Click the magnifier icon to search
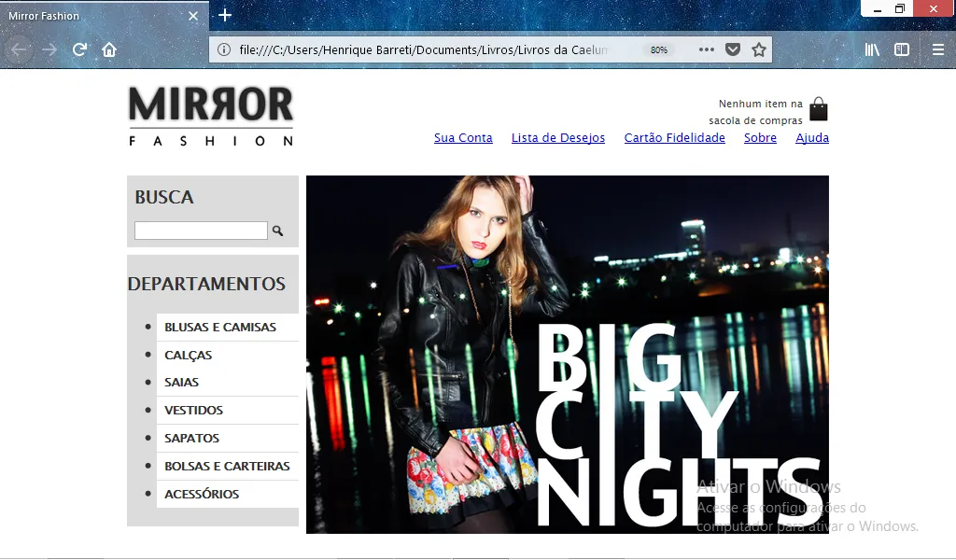Screen dimensions: 956x560 277,230
